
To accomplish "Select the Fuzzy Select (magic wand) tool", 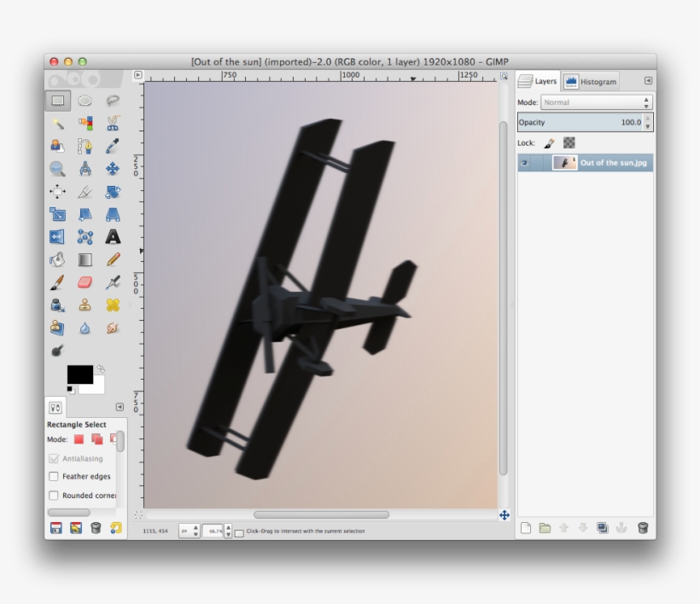I will tap(58, 123).
